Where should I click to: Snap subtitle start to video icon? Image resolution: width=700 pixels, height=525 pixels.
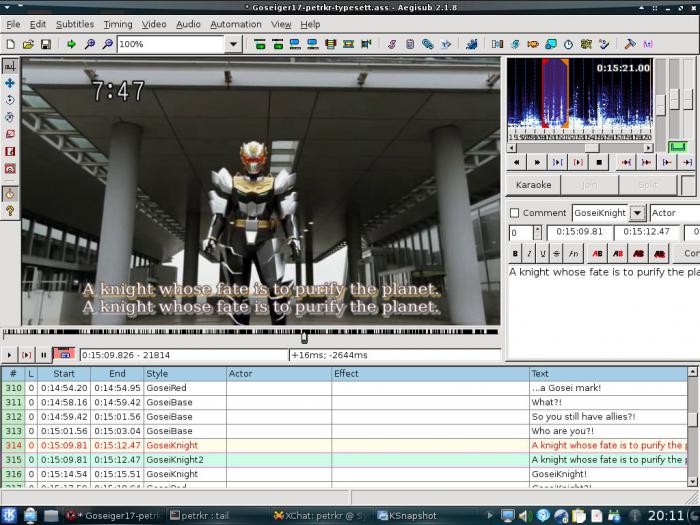pos(295,44)
